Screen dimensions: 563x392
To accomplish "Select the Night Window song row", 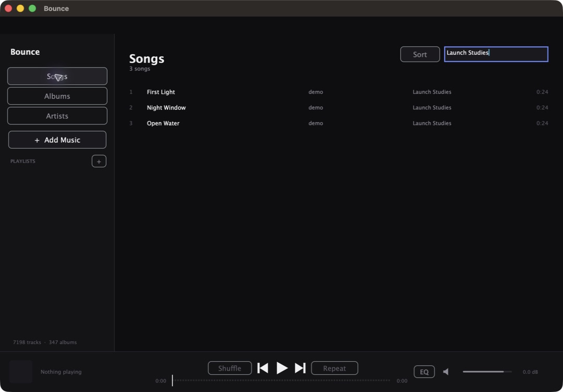I will point(339,107).
